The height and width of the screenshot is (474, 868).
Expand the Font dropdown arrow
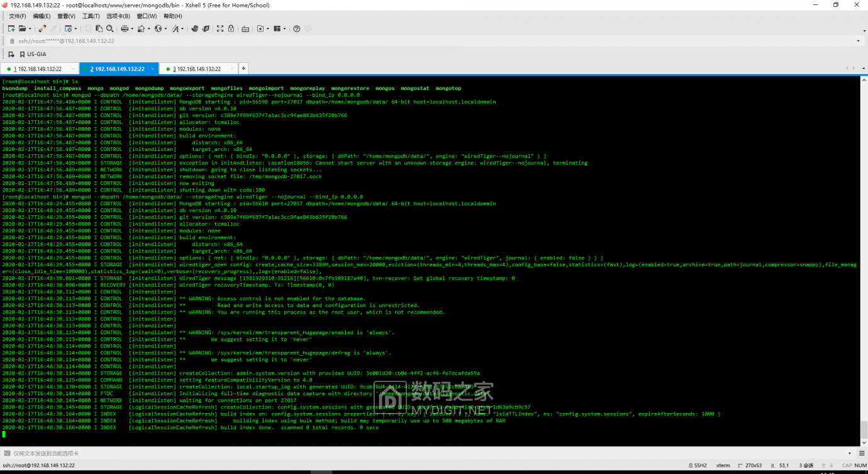pyautogui.click(x=182, y=28)
